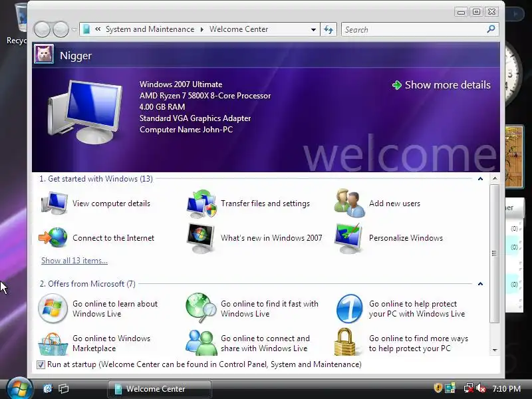Image resolution: width=532 pixels, height=399 pixels.
Task: Select Go online to learn about Windows Live
Action: pos(98,309)
